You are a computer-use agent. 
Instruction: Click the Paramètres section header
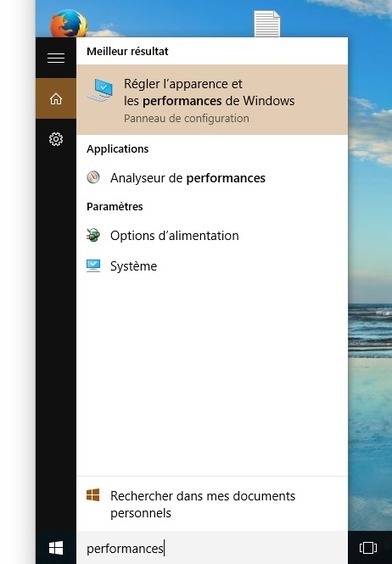click(115, 206)
